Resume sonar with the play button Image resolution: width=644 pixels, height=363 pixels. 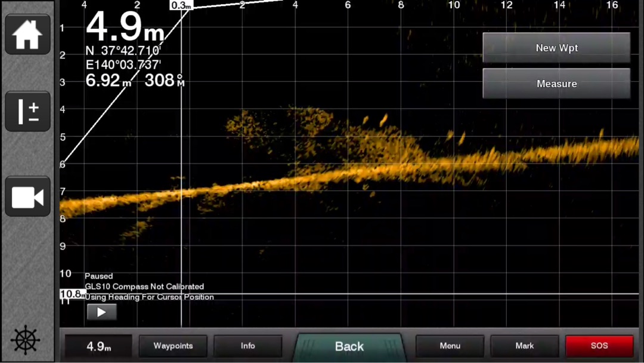[101, 312]
